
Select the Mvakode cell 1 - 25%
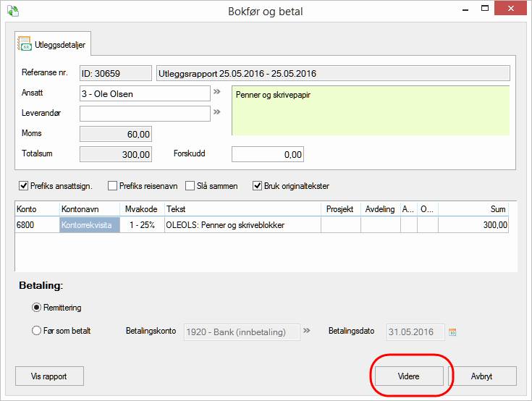(x=141, y=225)
